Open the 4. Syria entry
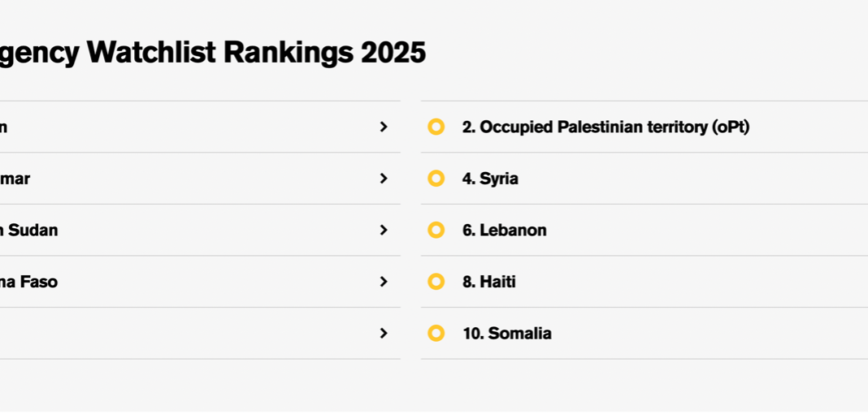 (x=490, y=179)
